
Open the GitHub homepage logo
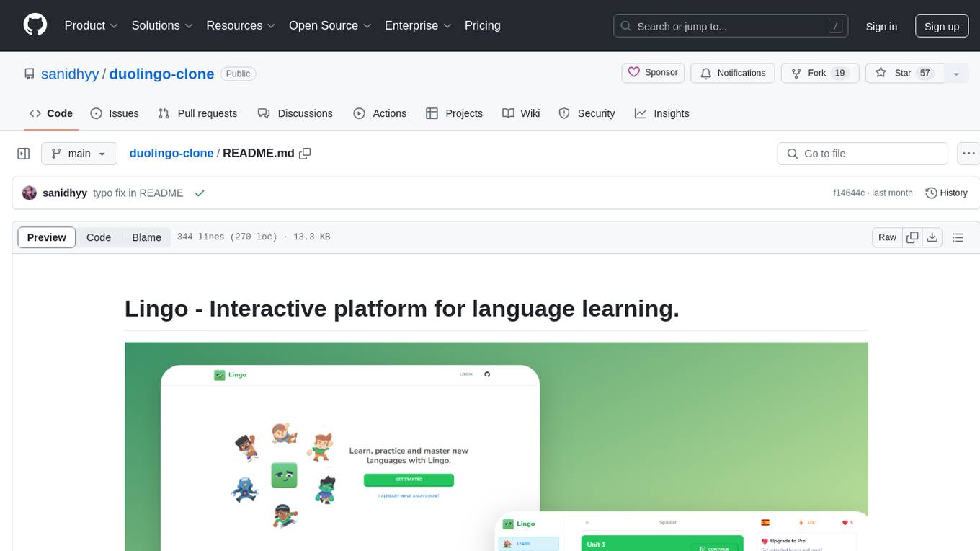pos(35,25)
